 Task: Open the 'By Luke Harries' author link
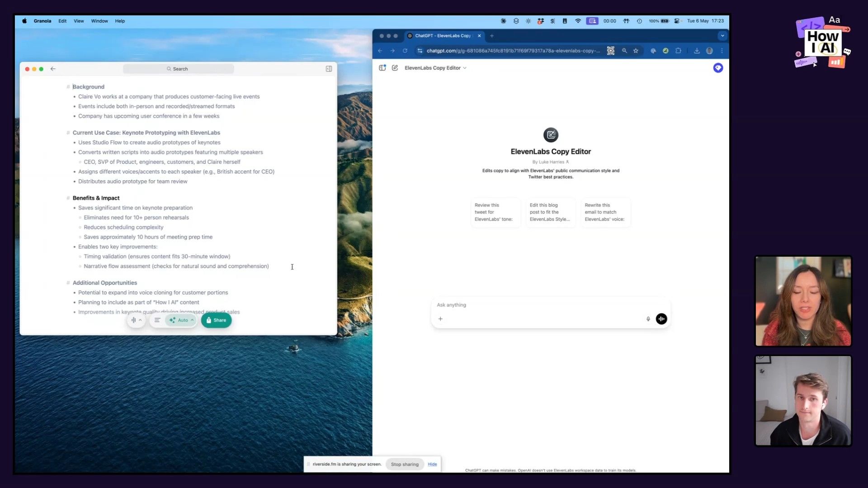point(551,162)
